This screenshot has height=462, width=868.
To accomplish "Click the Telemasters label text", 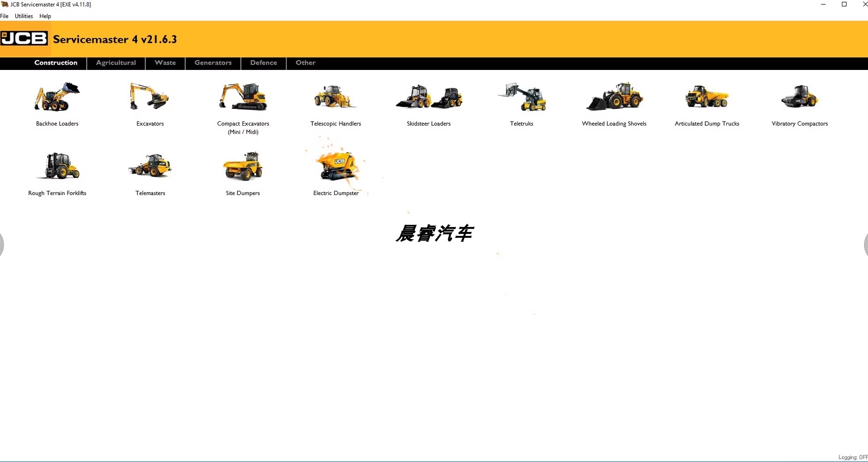I will click(150, 193).
